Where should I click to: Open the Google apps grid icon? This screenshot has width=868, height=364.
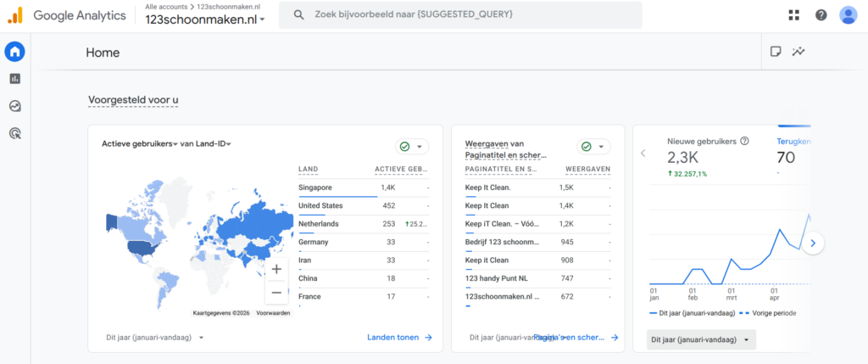point(793,15)
